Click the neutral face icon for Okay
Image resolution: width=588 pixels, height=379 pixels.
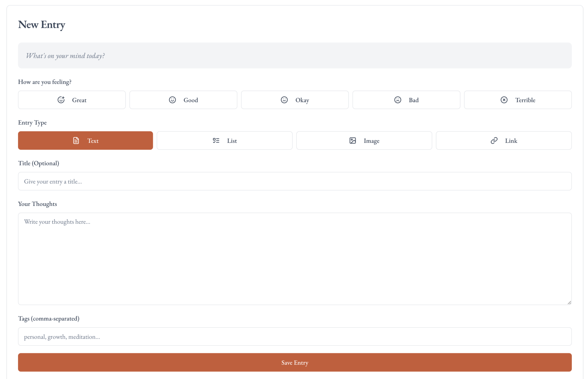pos(284,100)
